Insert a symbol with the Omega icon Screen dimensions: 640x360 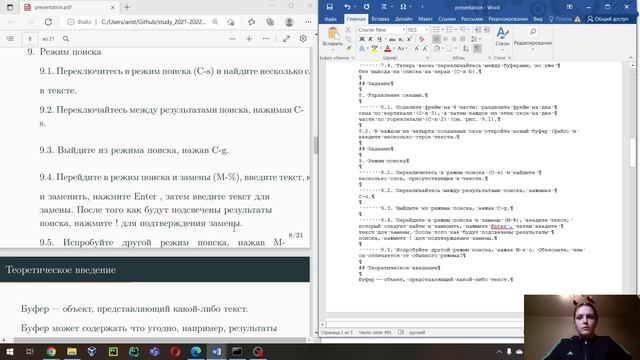(403, 7)
